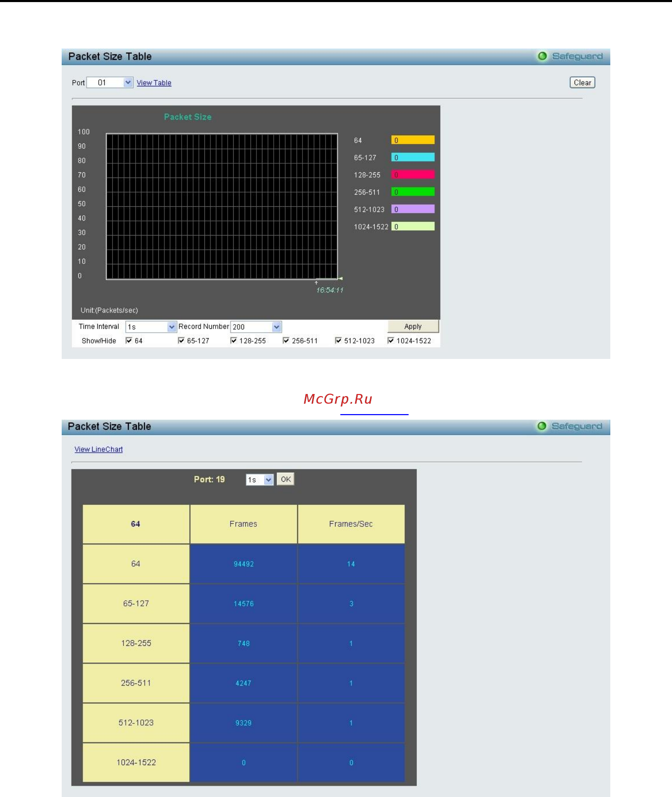The image size is (672, 797).
Task: Click the Frames/Sec column header
Action: [x=351, y=524]
